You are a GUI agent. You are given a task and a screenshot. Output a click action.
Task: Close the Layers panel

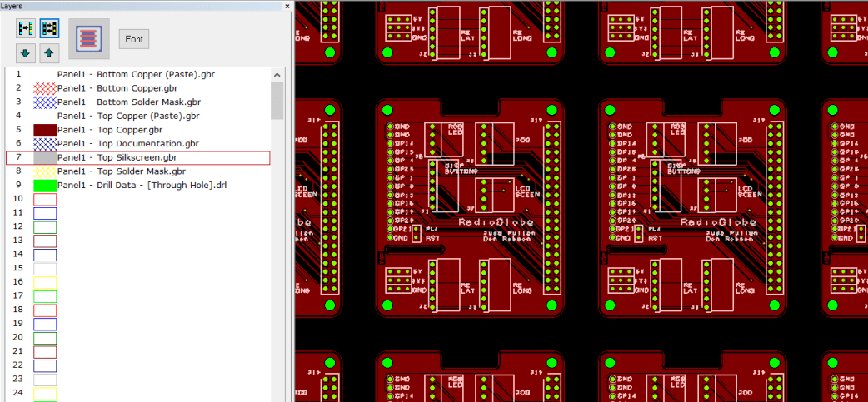(x=287, y=6)
